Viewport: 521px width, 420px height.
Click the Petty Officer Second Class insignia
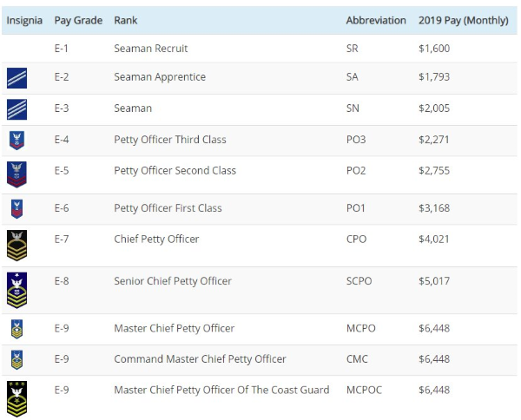16,173
